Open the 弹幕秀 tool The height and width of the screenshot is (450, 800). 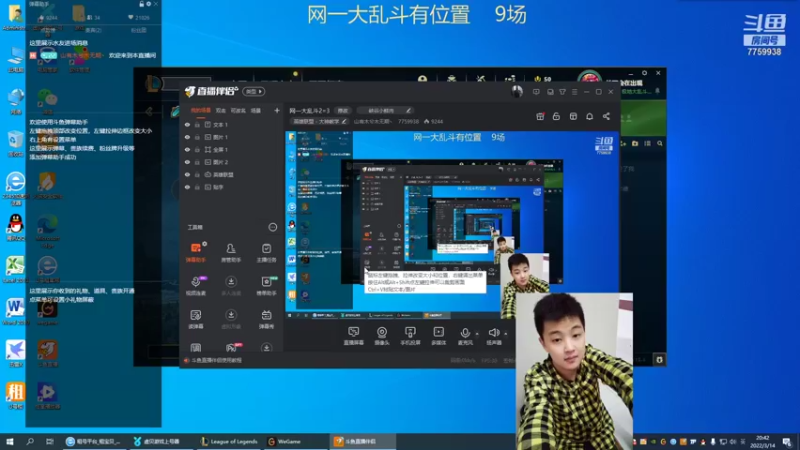tap(266, 319)
